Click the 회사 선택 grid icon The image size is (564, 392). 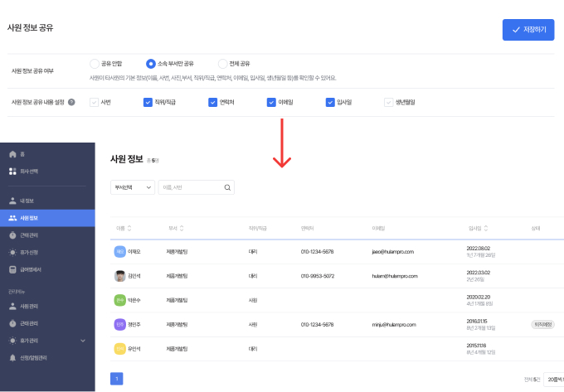click(12, 172)
